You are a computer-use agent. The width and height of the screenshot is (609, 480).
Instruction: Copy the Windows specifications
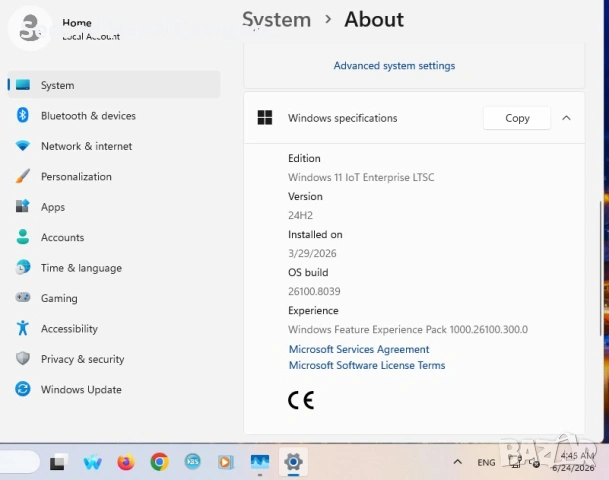tap(517, 118)
